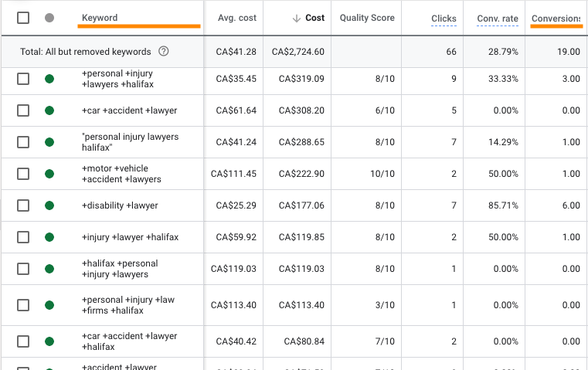Open keyword +halifax +personal +injury +lawyers
The image size is (588, 370).
(x=120, y=269)
